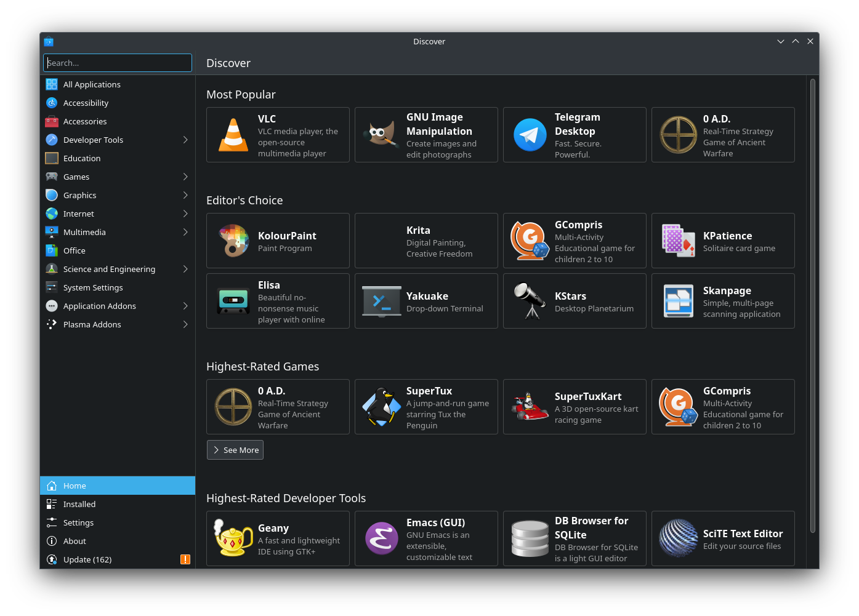The height and width of the screenshot is (616, 859).
Task: Expand the Science and Engineering arrow
Action: coord(185,269)
